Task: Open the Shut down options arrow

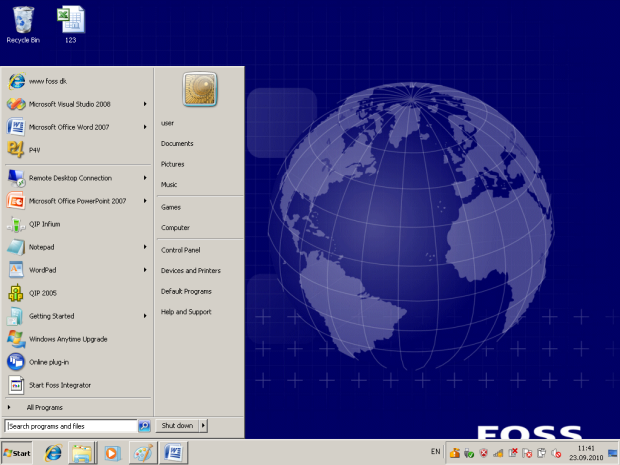Action: tap(203, 426)
